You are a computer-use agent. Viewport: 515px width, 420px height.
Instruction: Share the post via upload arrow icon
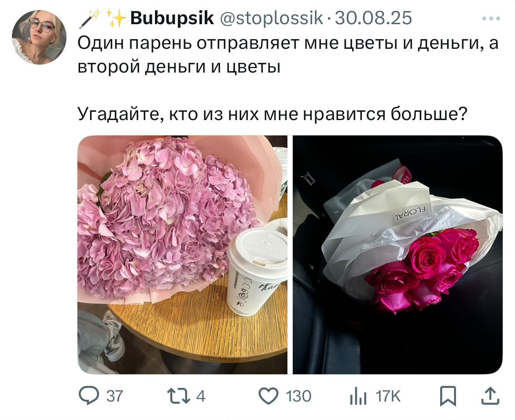click(490, 396)
